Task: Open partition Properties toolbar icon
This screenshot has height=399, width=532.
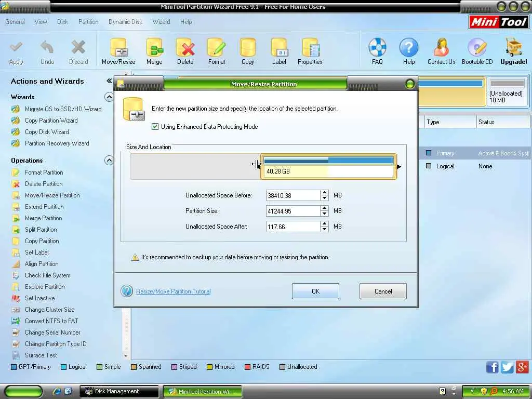Action: [310, 51]
